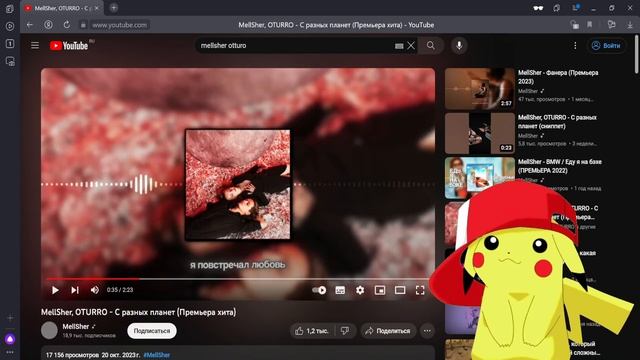Reload the page
Image resolution: width=640 pixels, height=360 pixels.
pyautogui.click(x=67, y=25)
